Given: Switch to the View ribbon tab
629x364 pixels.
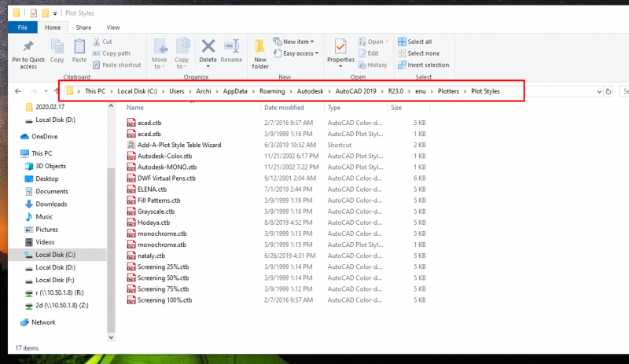Looking at the screenshot, I should point(113,28).
